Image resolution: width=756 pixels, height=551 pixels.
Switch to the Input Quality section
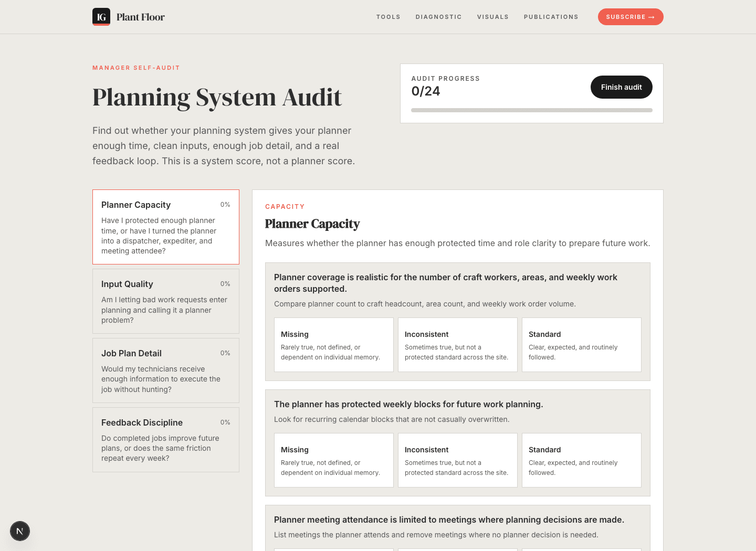166,301
